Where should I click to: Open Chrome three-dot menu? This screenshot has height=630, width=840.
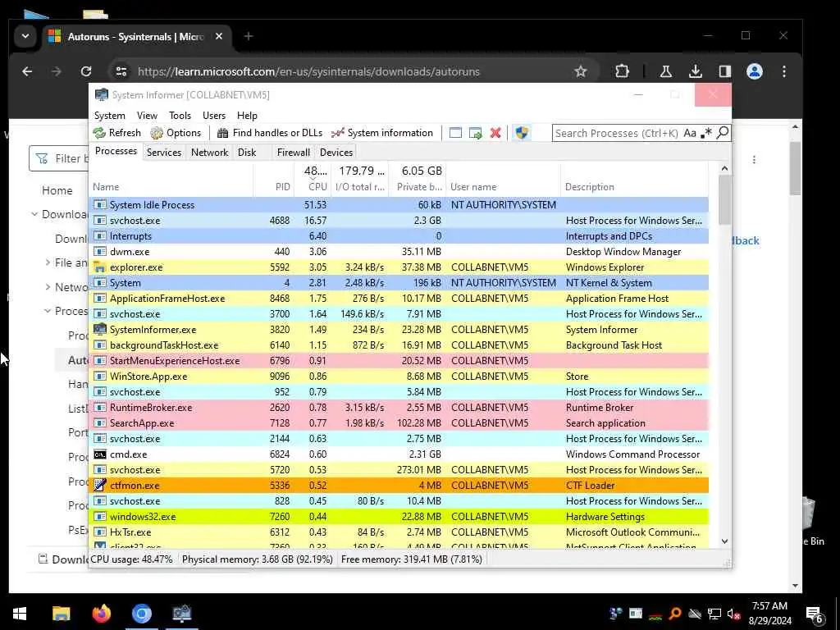pos(784,71)
